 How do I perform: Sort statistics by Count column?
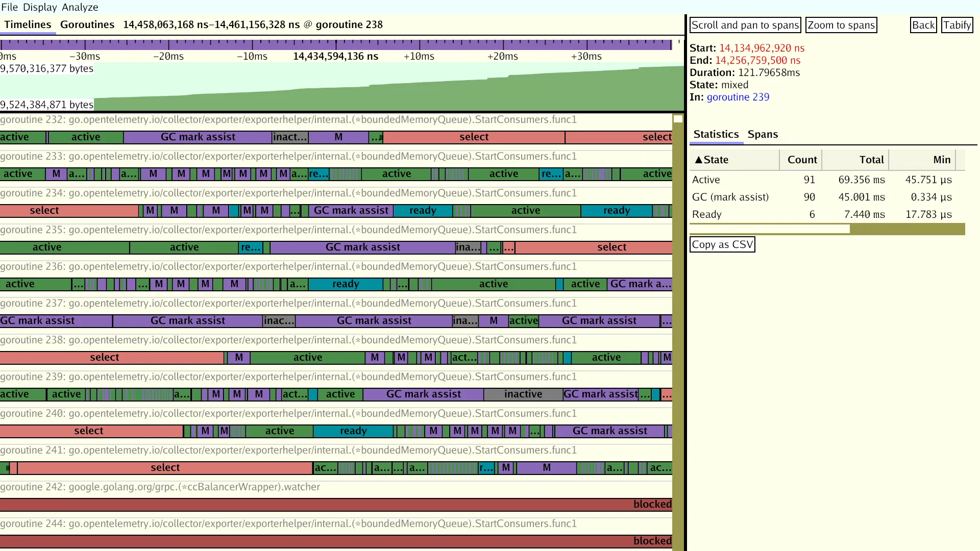coord(801,160)
